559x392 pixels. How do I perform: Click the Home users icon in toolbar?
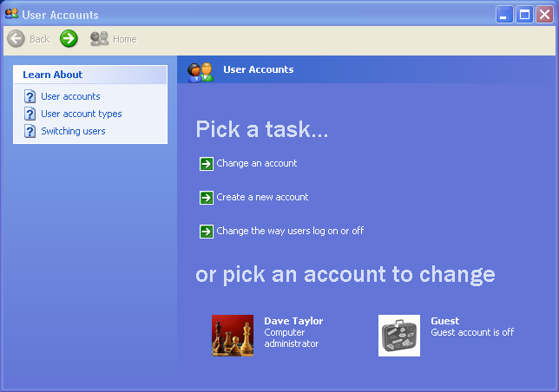tap(99, 39)
